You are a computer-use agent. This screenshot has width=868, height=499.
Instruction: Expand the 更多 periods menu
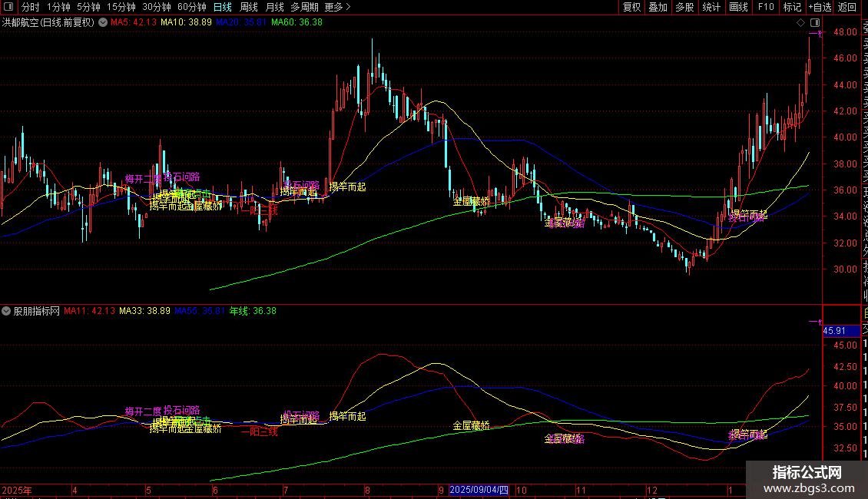click(338, 7)
